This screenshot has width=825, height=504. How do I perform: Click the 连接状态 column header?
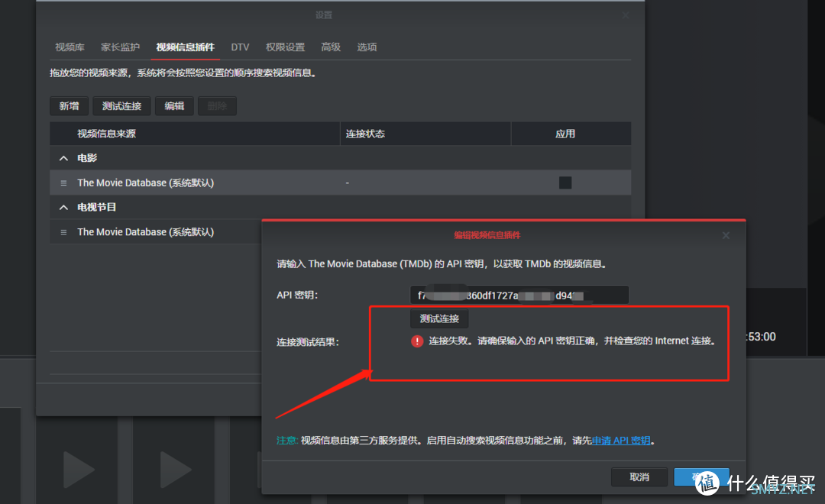click(425, 134)
